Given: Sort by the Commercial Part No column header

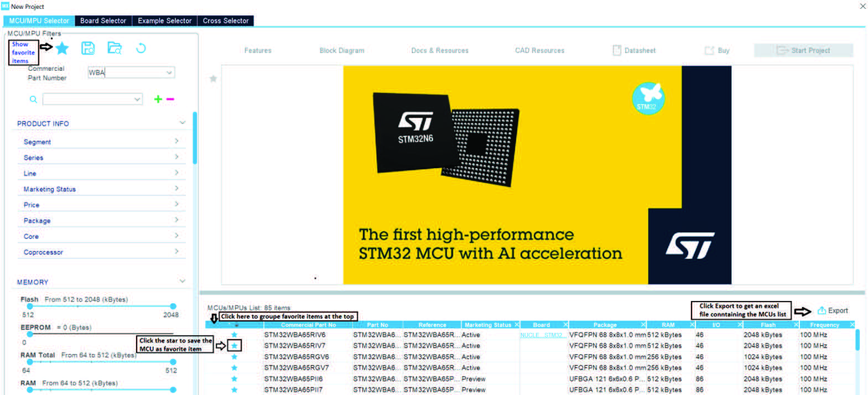Looking at the screenshot, I should 308,325.
